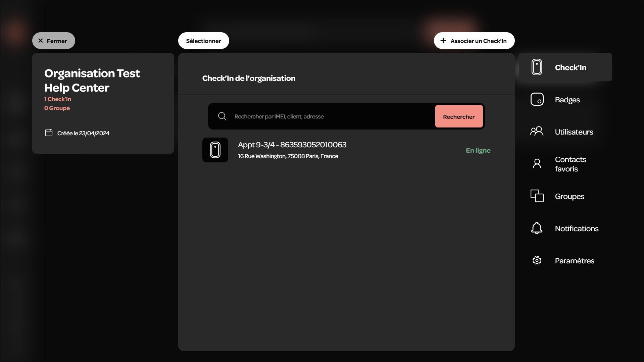Go to the Notifications section label

pos(577,228)
